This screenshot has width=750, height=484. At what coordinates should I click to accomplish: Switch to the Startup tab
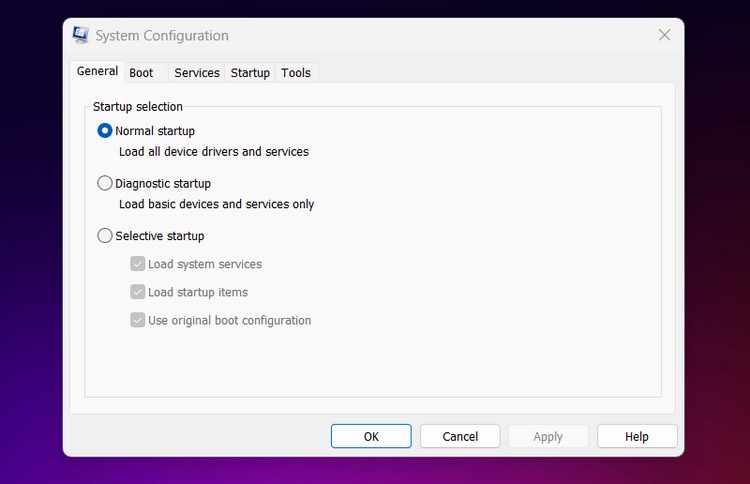point(250,73)
